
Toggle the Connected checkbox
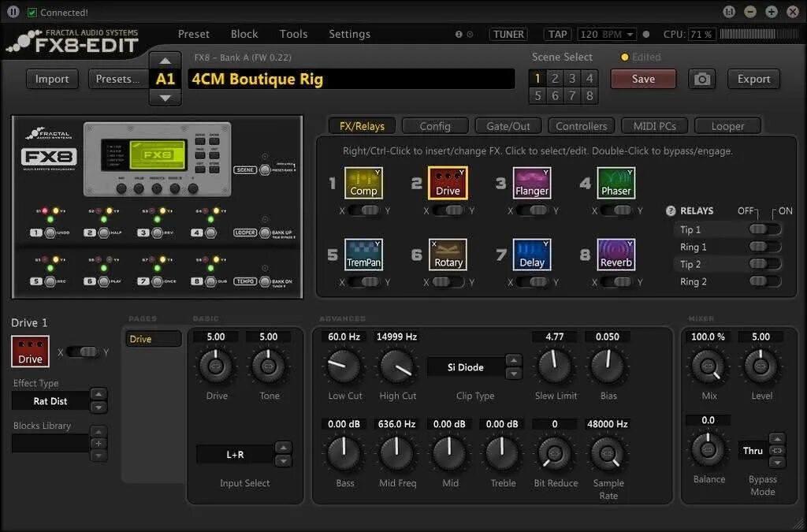[32, 13]
